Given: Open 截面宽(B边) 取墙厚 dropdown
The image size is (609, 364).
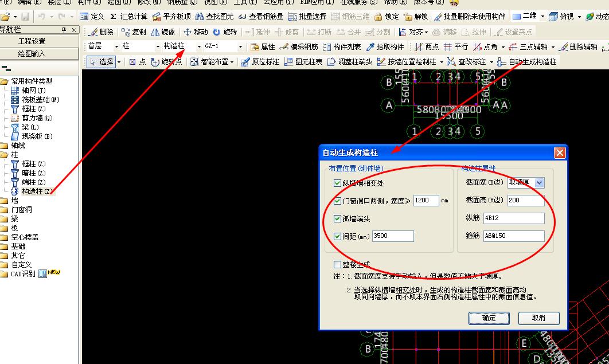Looking at the screenshot, I should [x=540, y=182].
